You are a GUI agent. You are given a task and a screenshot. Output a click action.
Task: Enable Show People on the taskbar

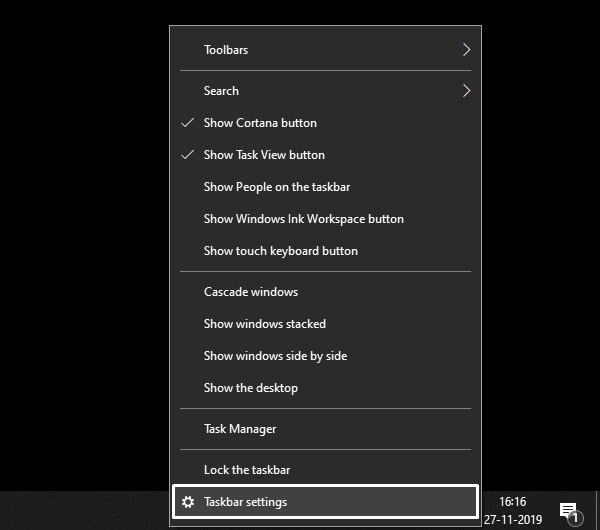pyautogui.click(x=325, y=187)
